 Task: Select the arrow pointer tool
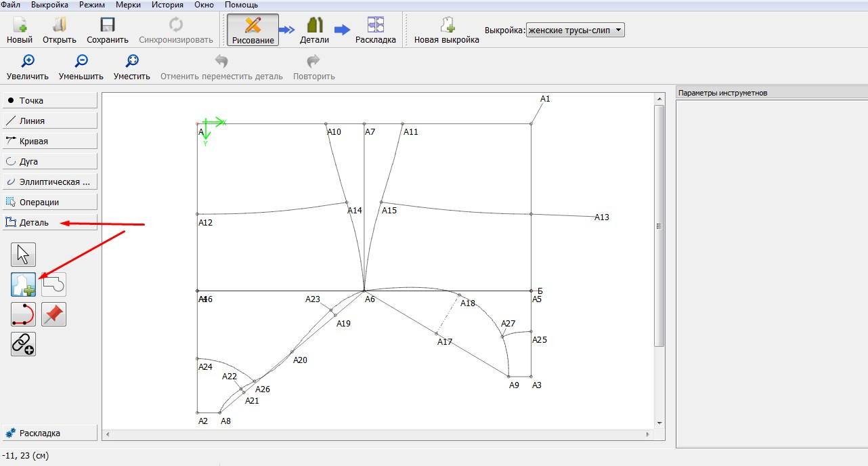point(24,255)
